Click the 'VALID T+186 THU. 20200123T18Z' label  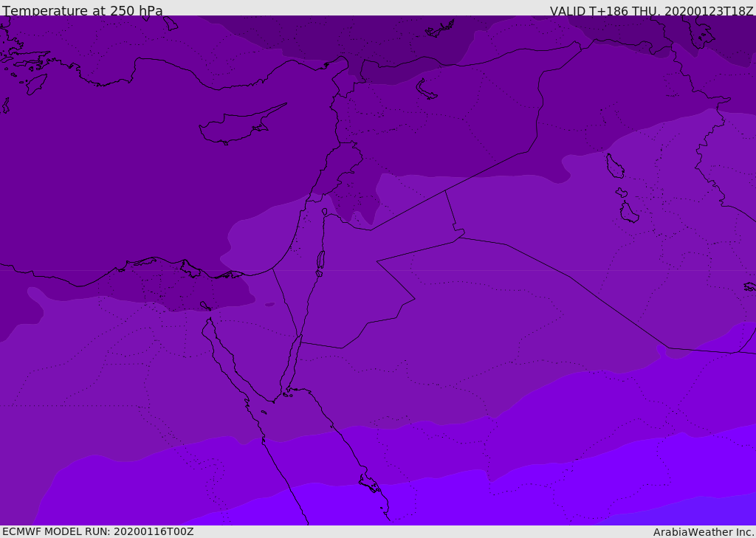tap(651, 11)
